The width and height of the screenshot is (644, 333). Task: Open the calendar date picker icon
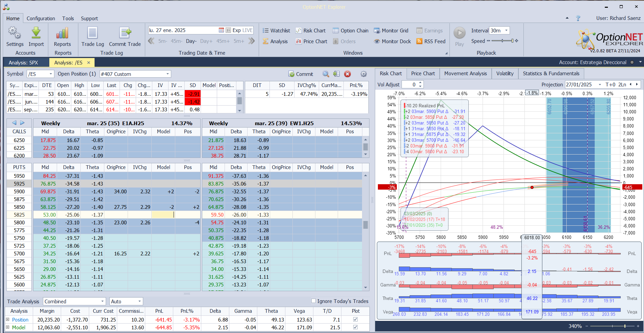point(221,30)
